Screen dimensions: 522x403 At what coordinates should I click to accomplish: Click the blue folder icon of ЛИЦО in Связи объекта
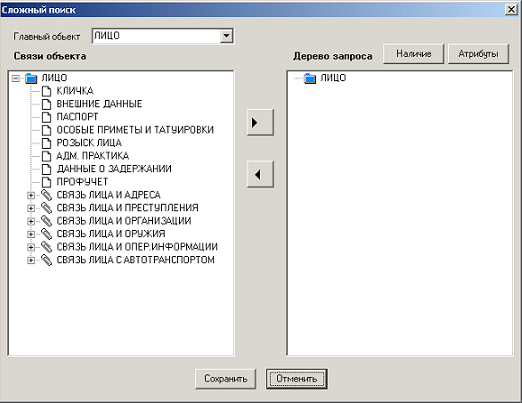click(x=31, y=78)
